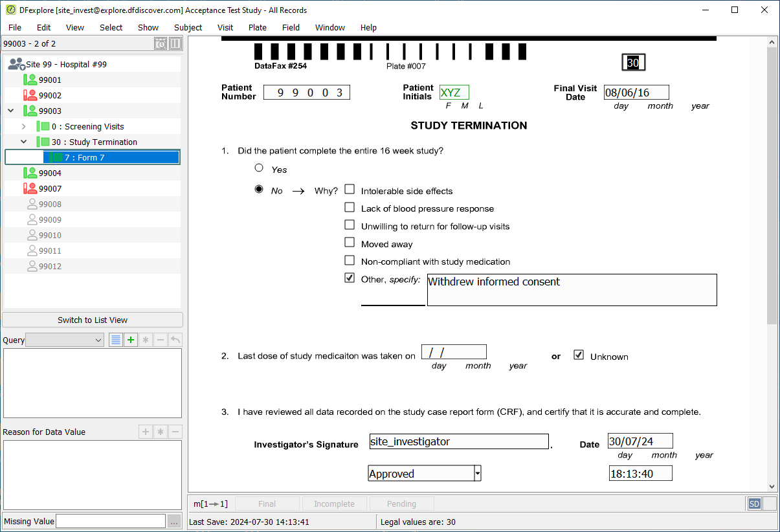Select the Yes radio button

point(259,168)
